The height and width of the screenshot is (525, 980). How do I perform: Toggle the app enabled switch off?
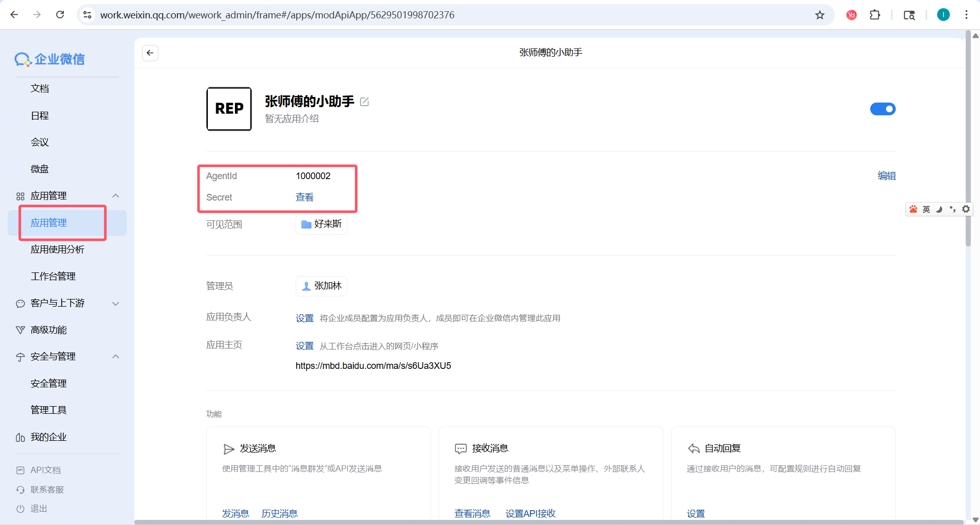click(882, 109)
